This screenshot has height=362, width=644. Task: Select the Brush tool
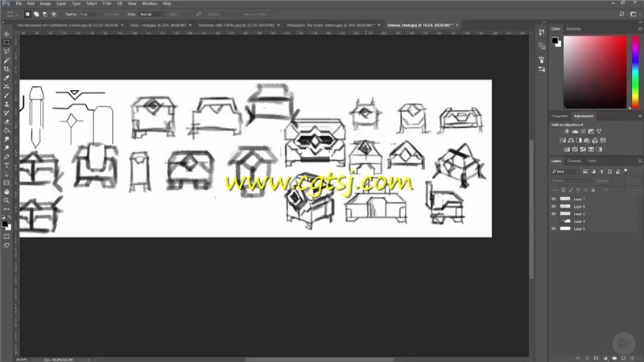click(x=6, y=96)
